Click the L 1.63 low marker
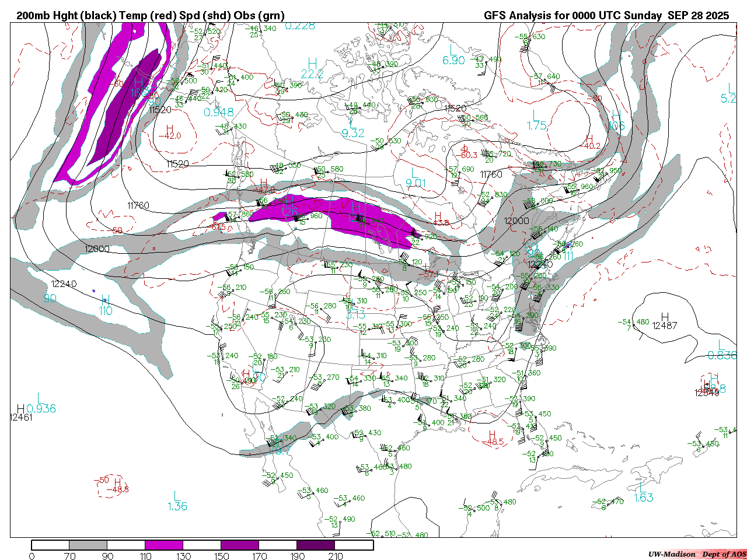747x560 pixels. 643,492
